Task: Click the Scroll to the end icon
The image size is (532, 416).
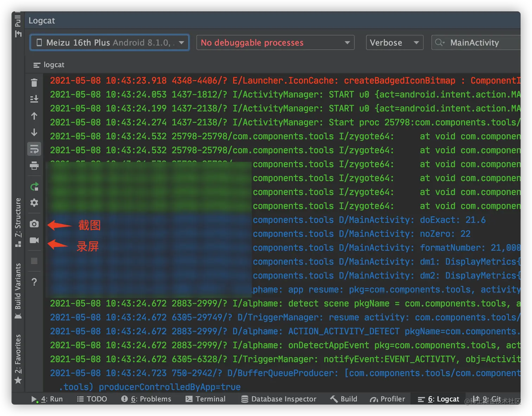Action: click(x=34, y=99)
